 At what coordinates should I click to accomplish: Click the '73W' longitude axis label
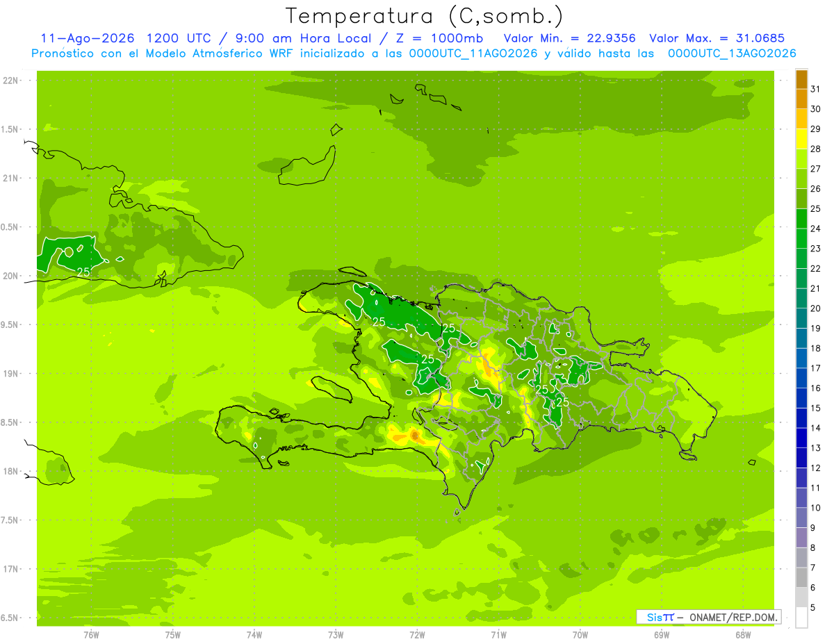[x=336, y=634]
